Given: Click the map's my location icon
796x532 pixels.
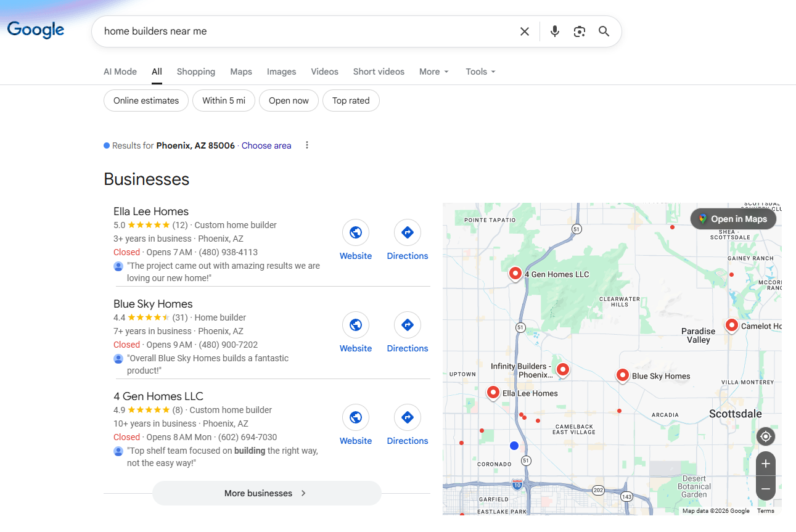Looking at the screenshot, I should pos(766,436).
